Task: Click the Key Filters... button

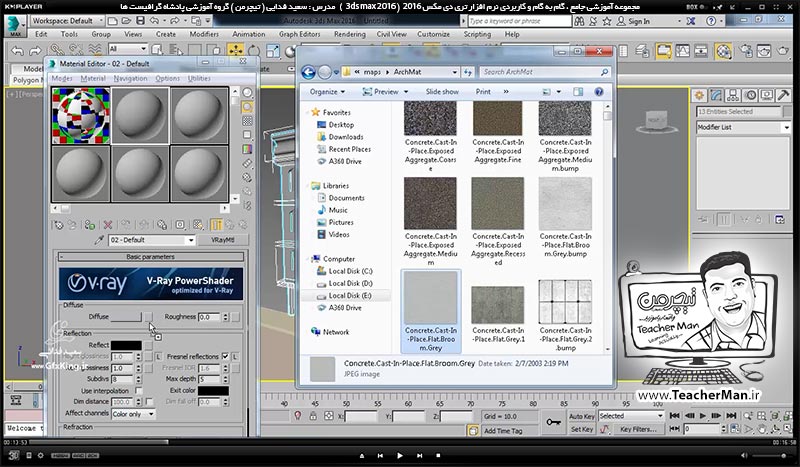Action: click(x=638, y=429)
